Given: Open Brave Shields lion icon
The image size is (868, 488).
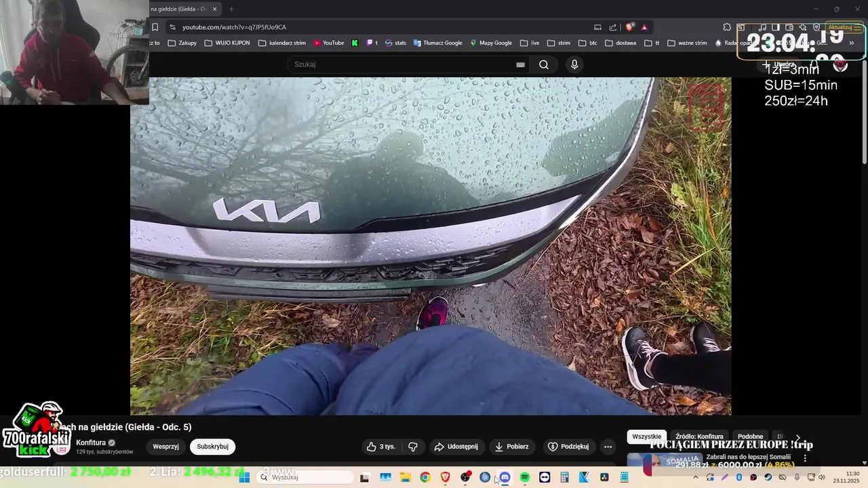Looking at the screenshot, I should pos(630,27).
